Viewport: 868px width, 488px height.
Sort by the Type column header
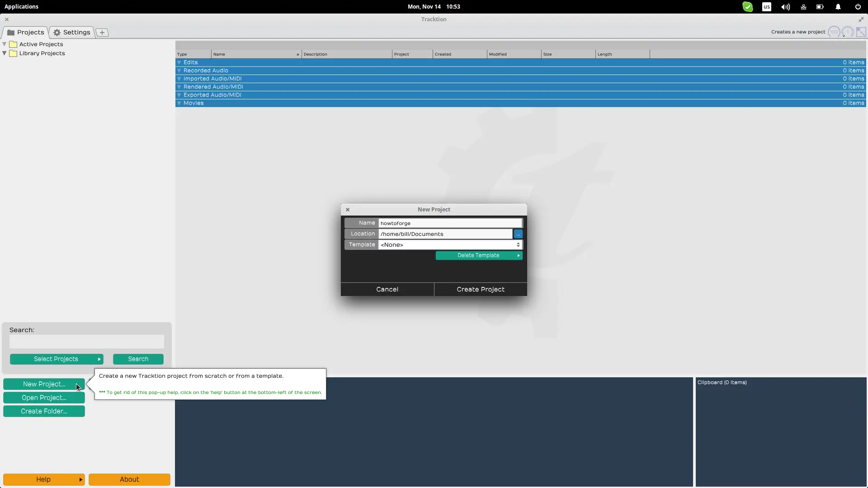pos(193,54)
